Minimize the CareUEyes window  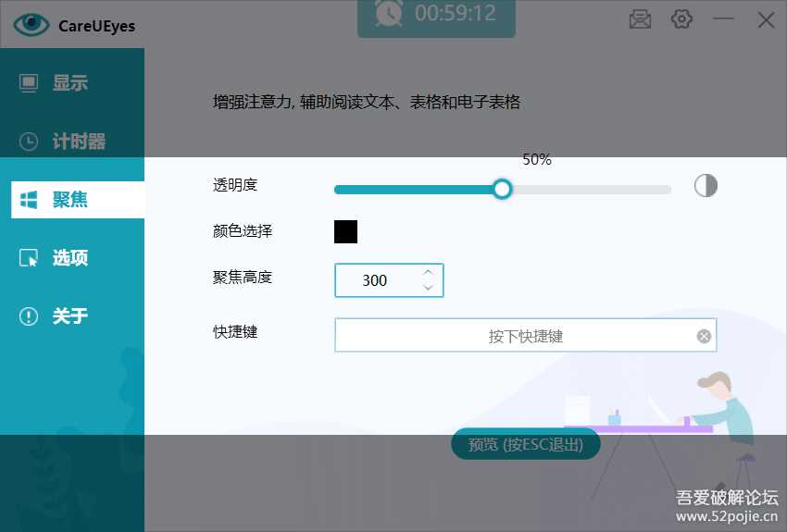click(723, 19)
